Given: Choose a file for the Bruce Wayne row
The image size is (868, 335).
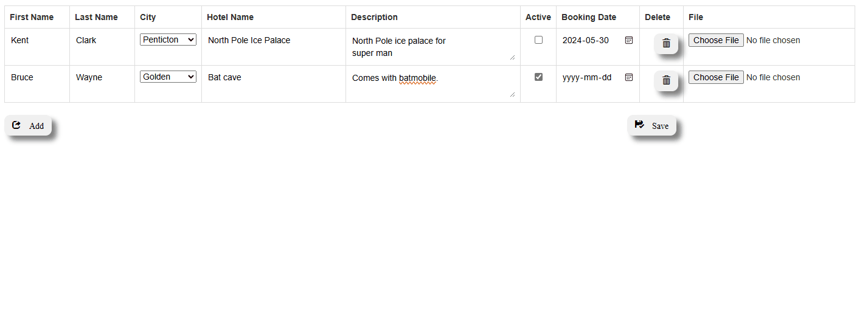Looking at the screenshot, I should click(x=716, y=77).
